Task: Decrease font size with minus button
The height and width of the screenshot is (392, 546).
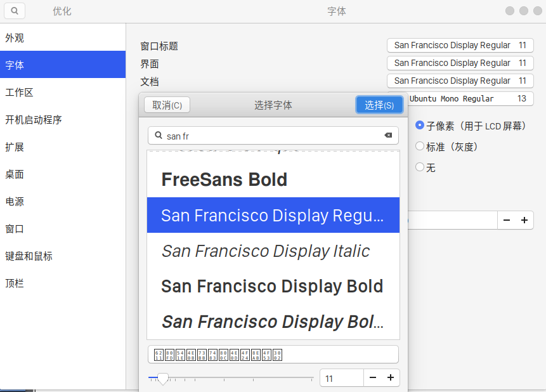Action: [x=373, y=378]
